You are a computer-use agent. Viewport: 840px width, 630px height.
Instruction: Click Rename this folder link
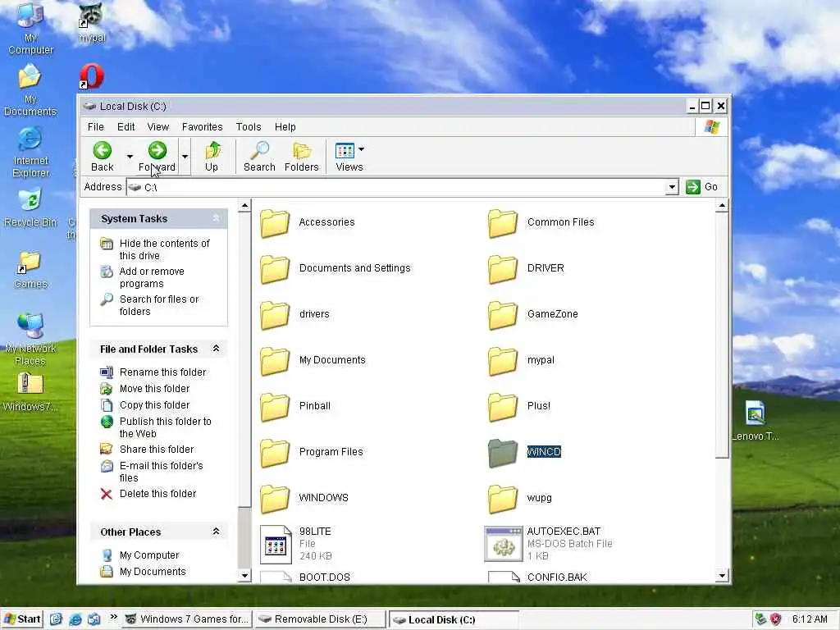162,372
